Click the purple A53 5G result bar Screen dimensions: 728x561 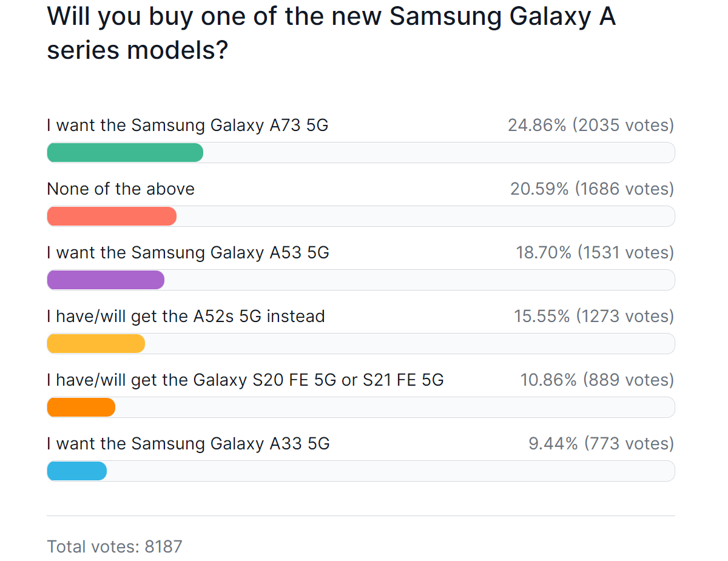point(106,280)
